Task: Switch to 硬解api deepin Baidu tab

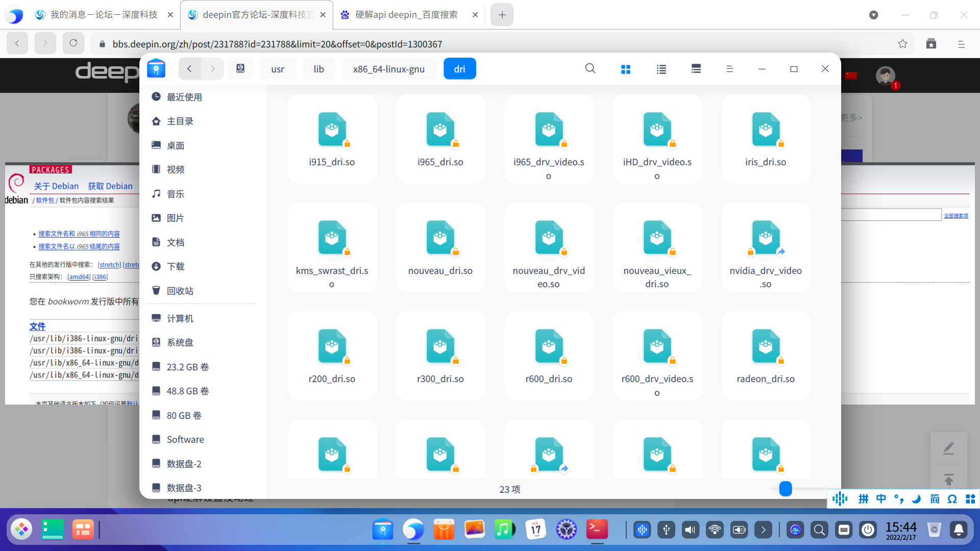Action: tap(406, 15)
